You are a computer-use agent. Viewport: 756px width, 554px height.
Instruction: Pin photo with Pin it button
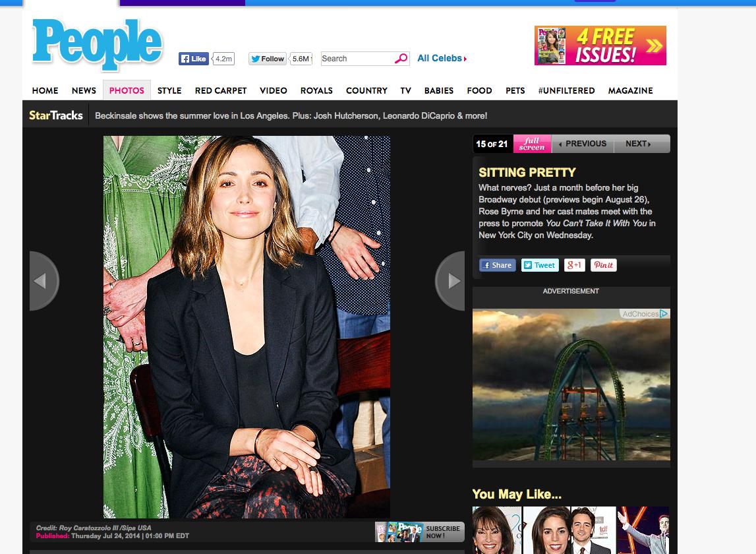(603, 265)
